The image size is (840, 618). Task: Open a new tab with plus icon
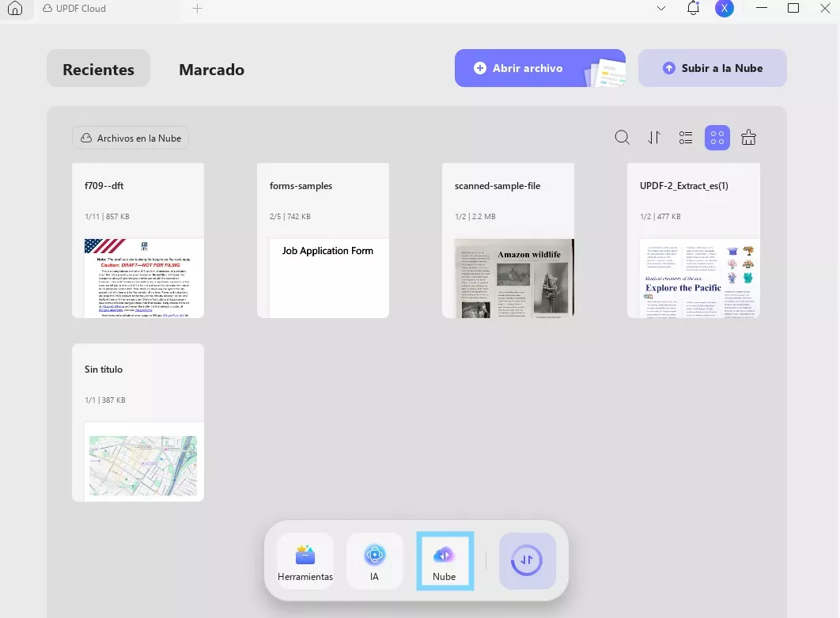pyautogui.click(x=197, y=9)
